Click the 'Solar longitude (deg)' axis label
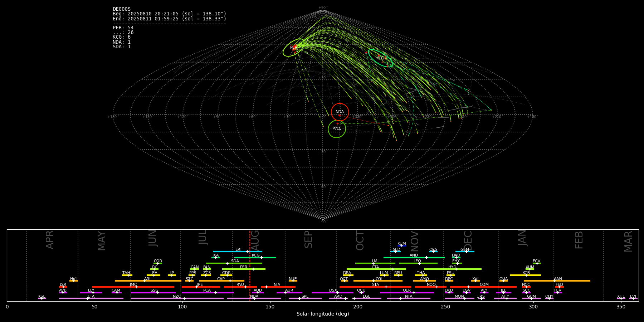 (x=323, y=314)
